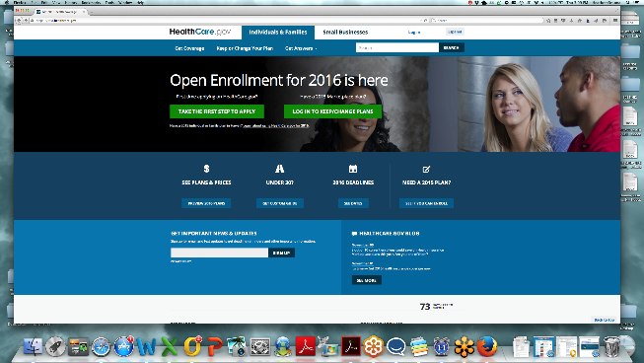Switch to Individuals & Families tab
Screen dimensions: 644x363
coord(278,32)
